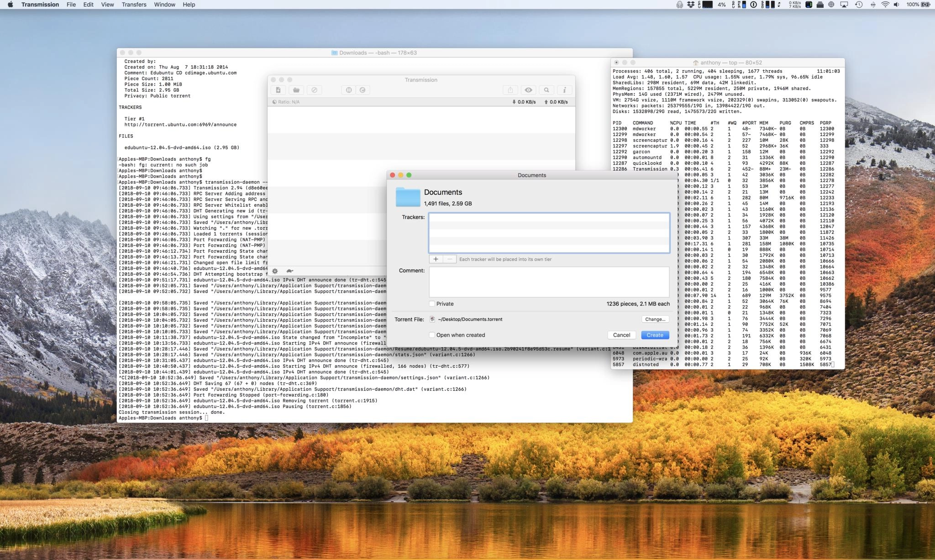Click the Change... button for torrent file
Viewport: 935px width, 560px height.
point(655,319)
